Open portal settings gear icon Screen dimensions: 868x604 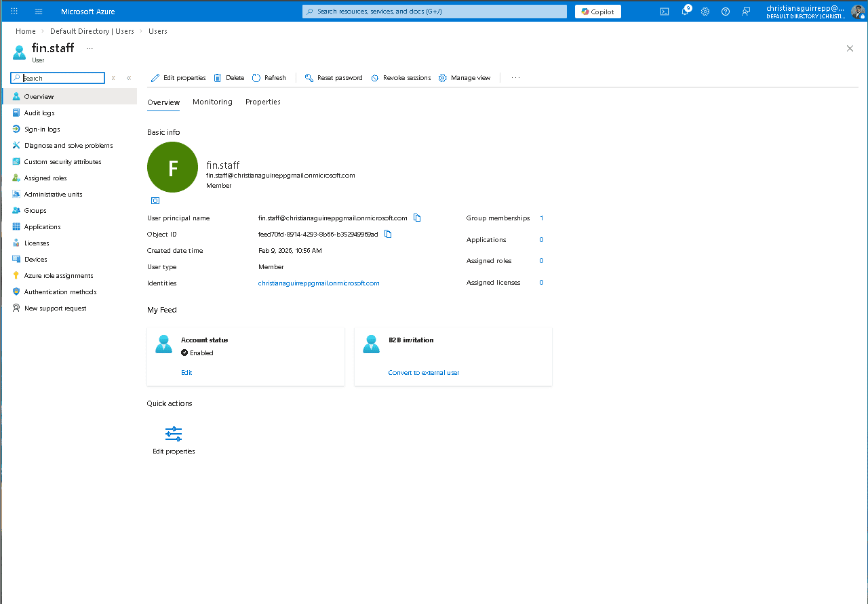tap(705, 12)
